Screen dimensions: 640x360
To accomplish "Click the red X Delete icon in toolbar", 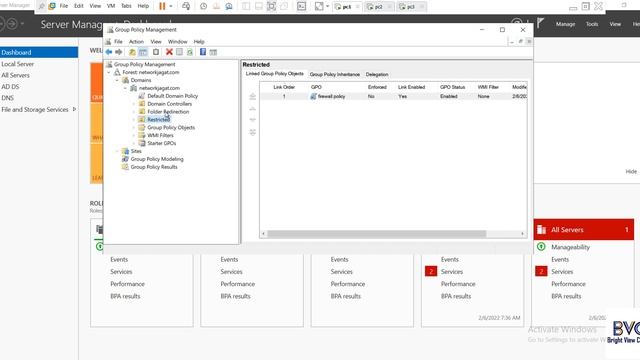I will point(169,52).
